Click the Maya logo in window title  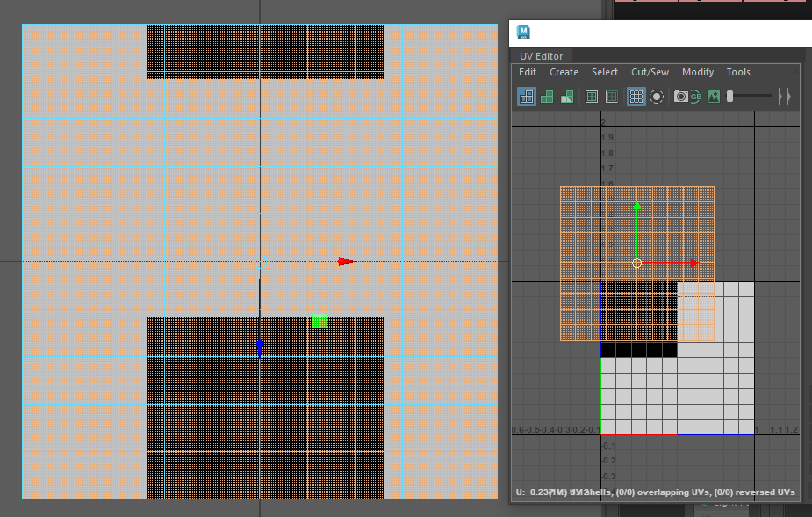click(523, 32)
